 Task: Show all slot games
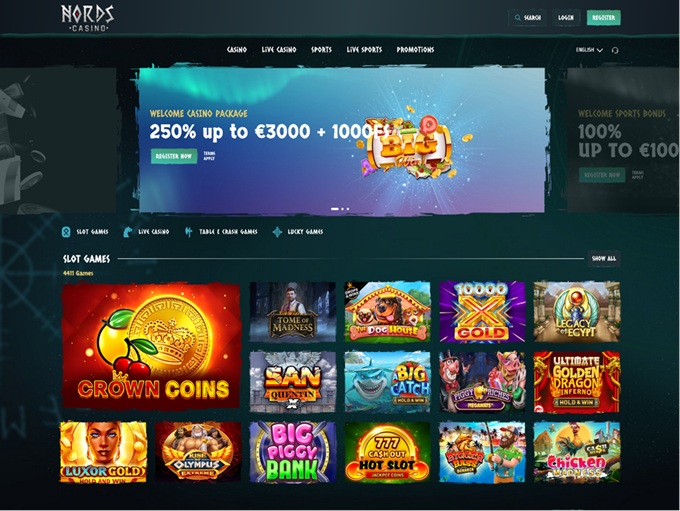point(604,259)
